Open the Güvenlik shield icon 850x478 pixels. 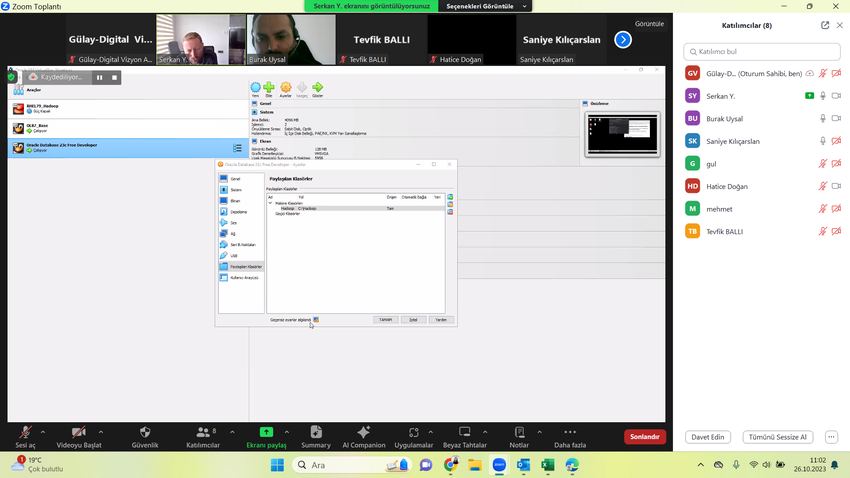tap(145, 432)
